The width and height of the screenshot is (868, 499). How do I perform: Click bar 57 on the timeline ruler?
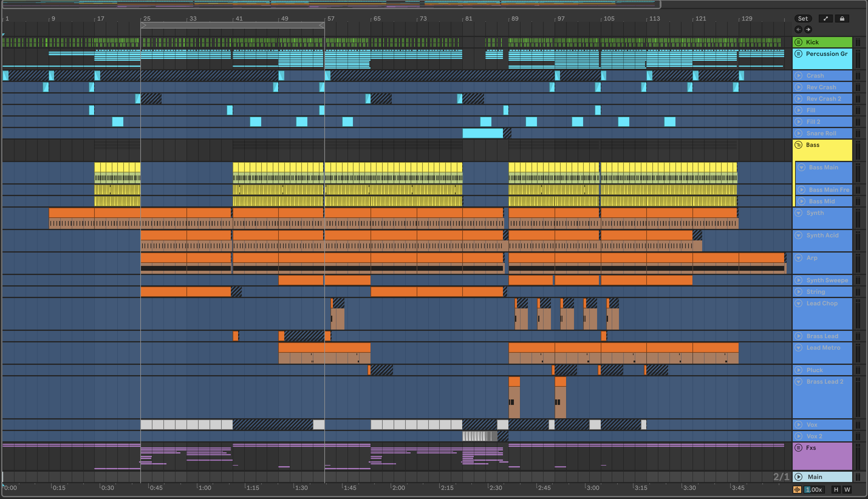click(x=330, y=19)
